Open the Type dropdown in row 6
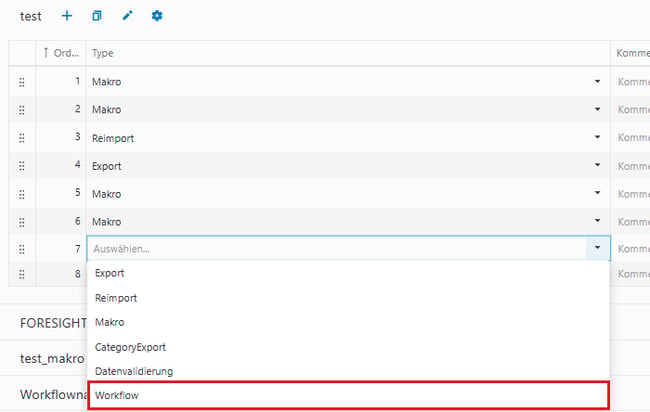 tap(597, 221)
